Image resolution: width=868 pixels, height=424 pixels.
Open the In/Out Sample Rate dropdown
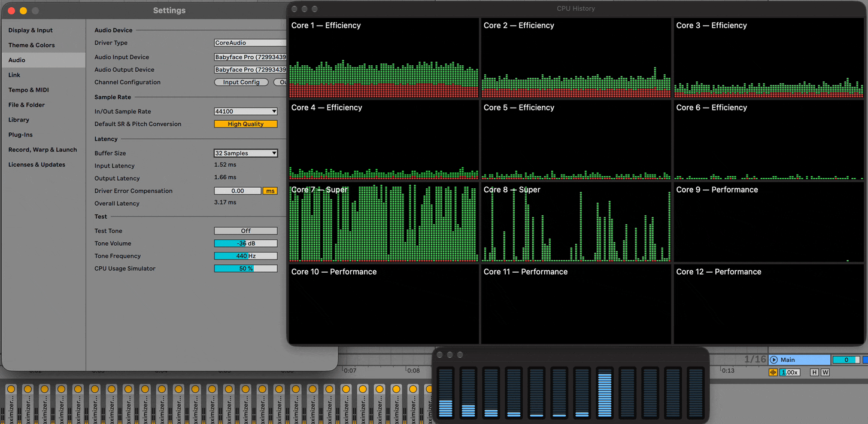[246, 111]
